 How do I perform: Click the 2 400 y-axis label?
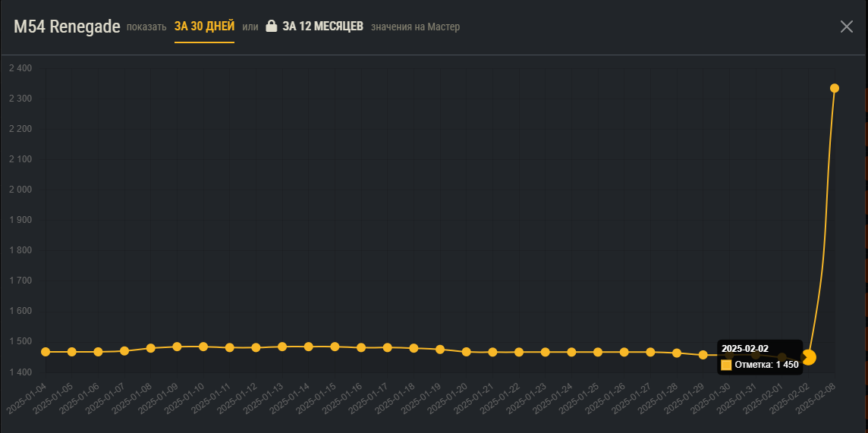click(20, 68)
